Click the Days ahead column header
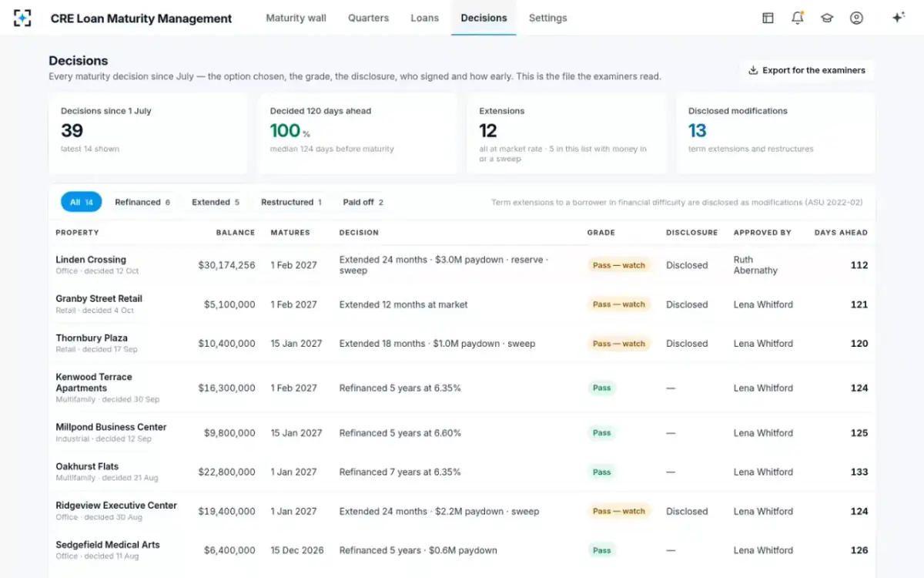This screenshot has height=578, width=924. 841,232
